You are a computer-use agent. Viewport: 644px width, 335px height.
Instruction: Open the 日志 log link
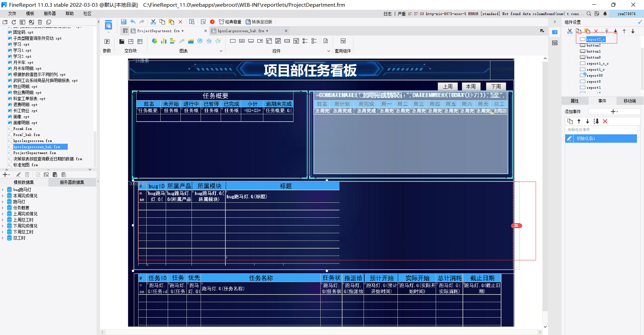click(387, 14)
